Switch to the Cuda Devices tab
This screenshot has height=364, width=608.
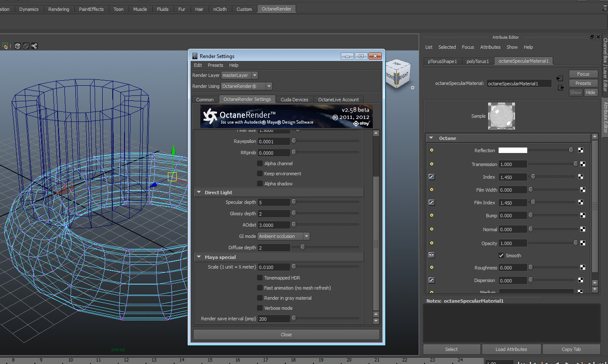pyautogui.click(x=294, y=100)
